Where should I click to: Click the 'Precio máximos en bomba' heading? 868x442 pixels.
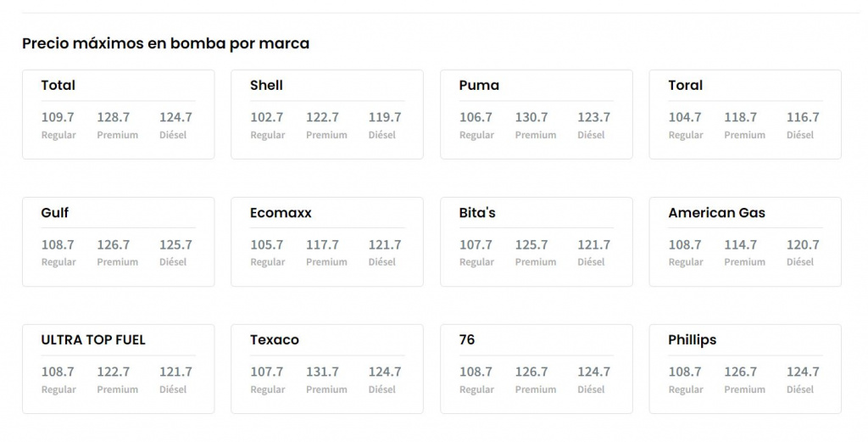[x=165, y=43]
